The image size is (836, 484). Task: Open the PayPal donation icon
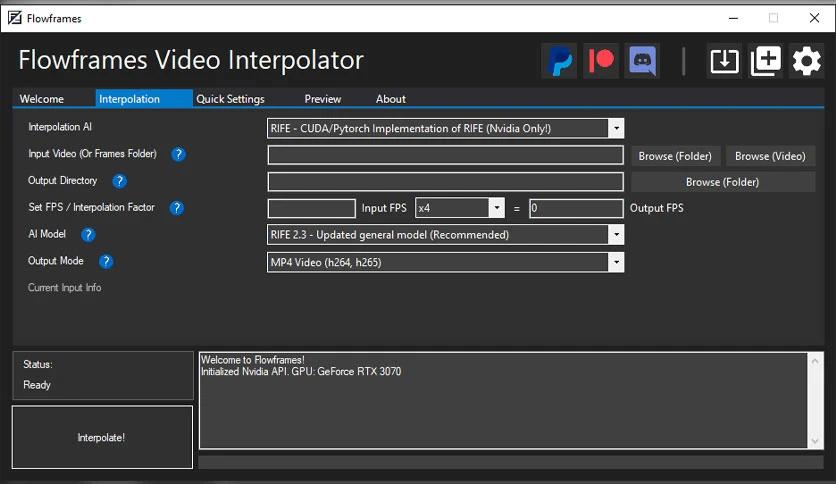click(x=559, y=61)
